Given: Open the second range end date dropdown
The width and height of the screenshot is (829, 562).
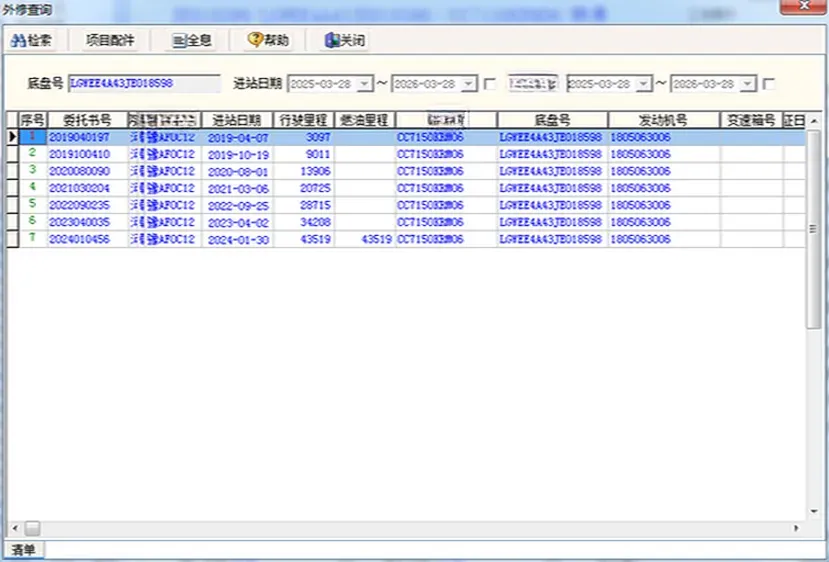Looking at the screenshot, I should coord(746,84).
